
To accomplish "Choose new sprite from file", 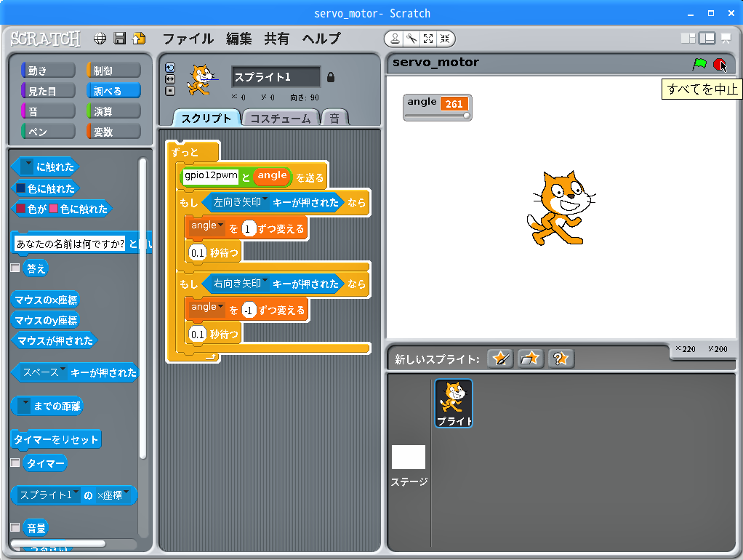I will tap(530, 359).
